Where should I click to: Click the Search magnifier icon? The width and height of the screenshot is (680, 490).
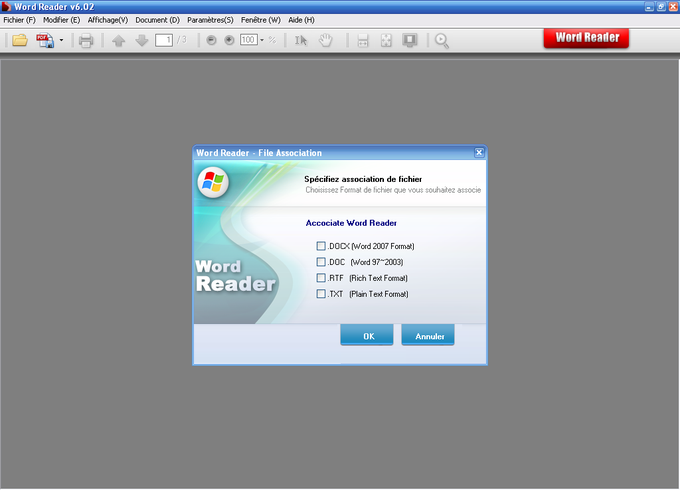[441, 40]
